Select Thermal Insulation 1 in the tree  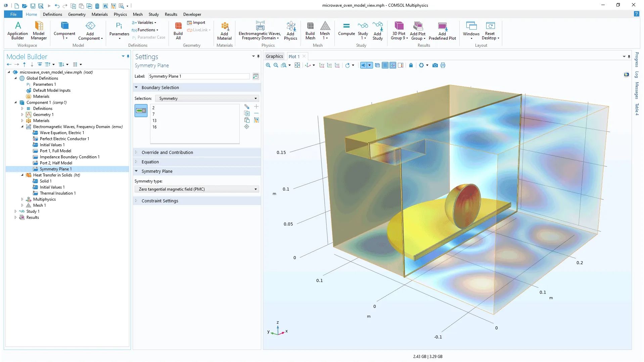[57, 193]
